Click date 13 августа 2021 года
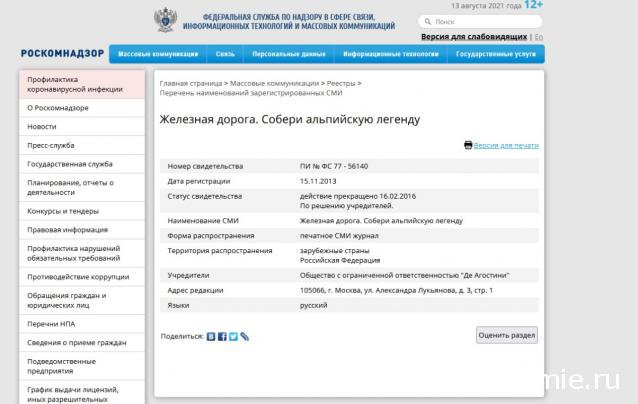Screen dimensions: 638x404 [x=486, y=6]
